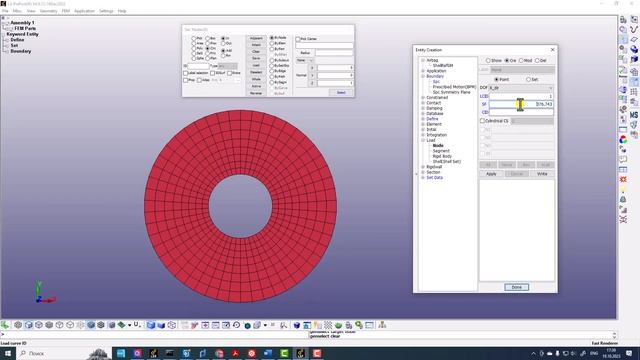Open the green C taskbar icon
Screen dimensions: 640x360
pos(284,353)
